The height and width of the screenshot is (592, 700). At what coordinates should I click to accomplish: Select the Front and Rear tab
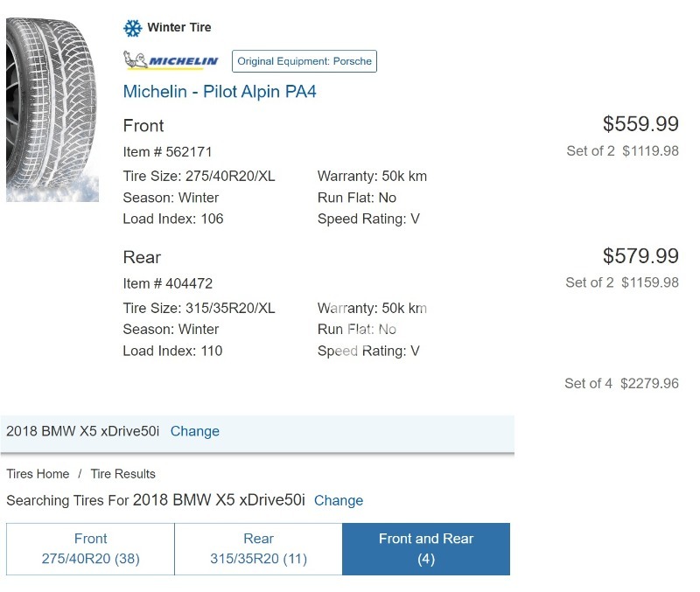(425, 548)
